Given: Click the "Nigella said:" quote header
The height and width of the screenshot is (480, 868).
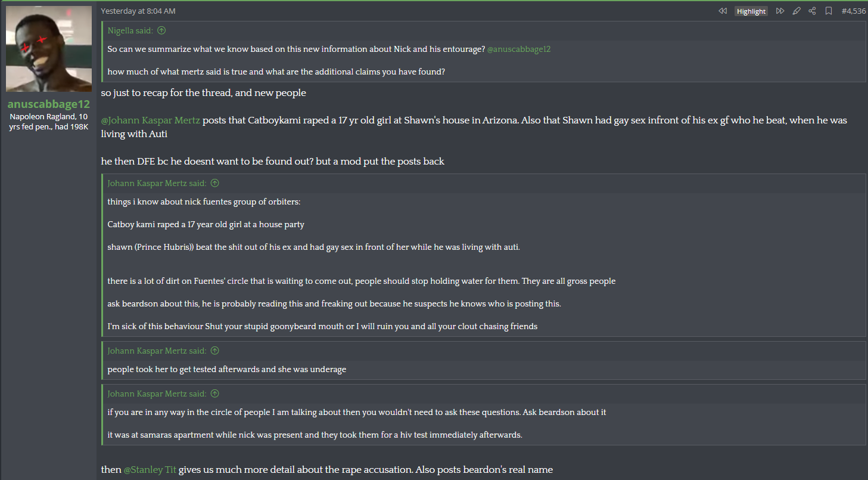Looking at the screenshot, I should 130,30.
